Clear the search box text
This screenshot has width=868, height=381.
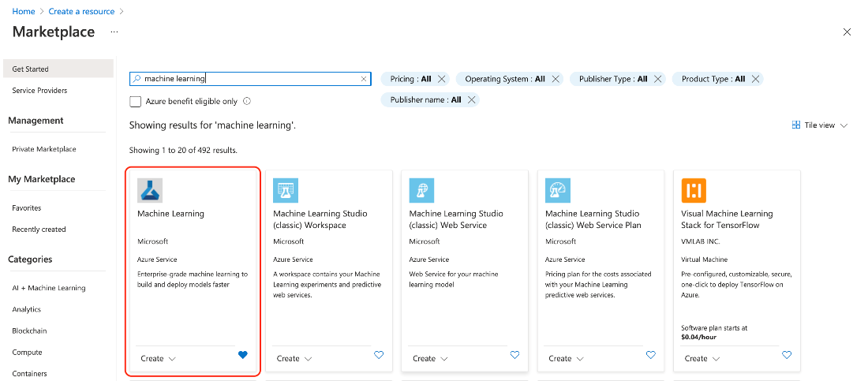364,79
